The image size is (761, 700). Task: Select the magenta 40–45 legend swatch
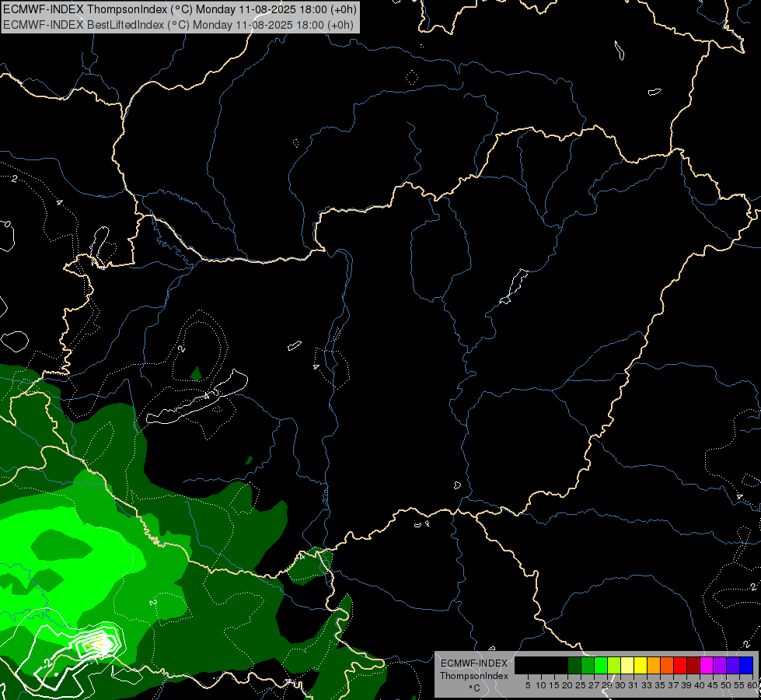pyautogui.click(x=707, y=665)
